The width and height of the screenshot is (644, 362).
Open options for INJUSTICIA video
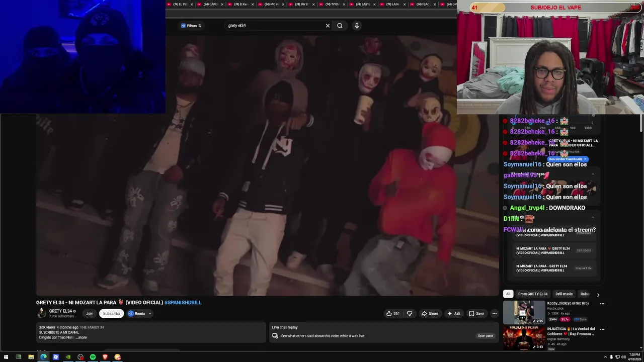point(602,329)
